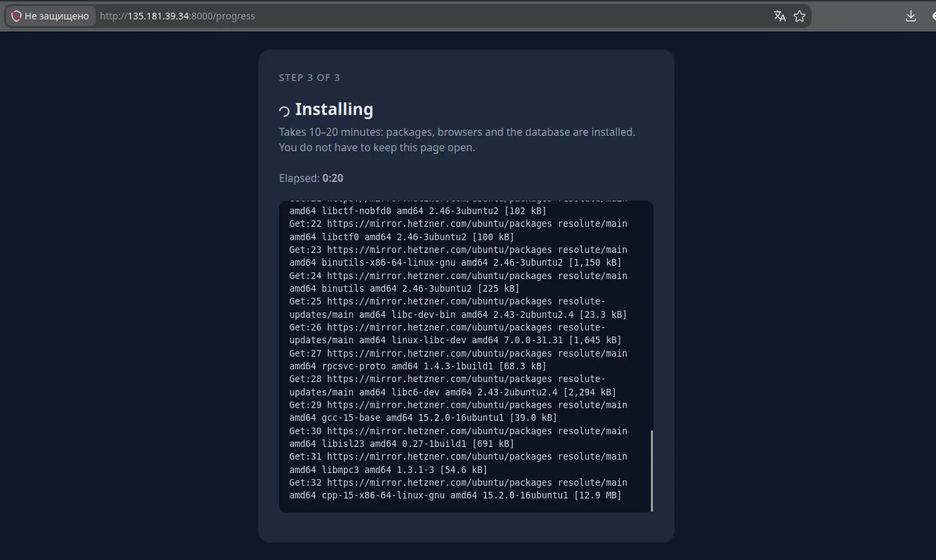The width and height of the screenshot is (936, 560).
Task: Click 'Takes 10–20 minutes' description line
Action: coord(457,132)
